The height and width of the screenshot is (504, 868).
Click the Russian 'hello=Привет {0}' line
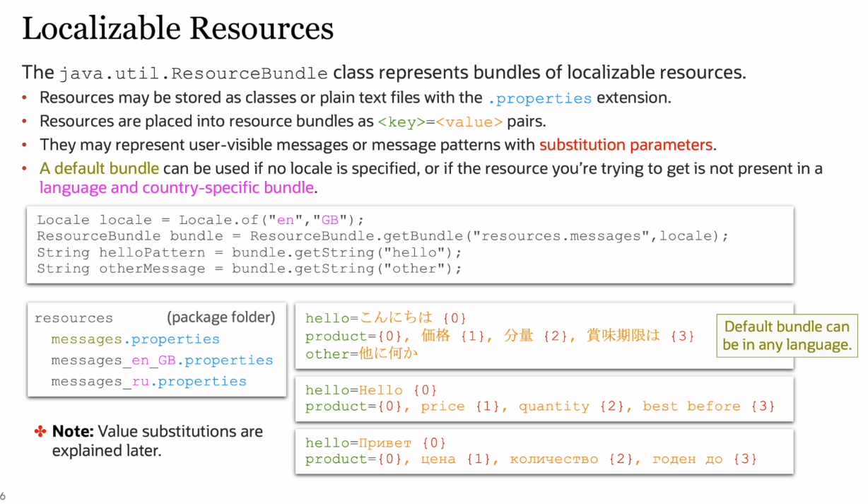pos(376,443)
